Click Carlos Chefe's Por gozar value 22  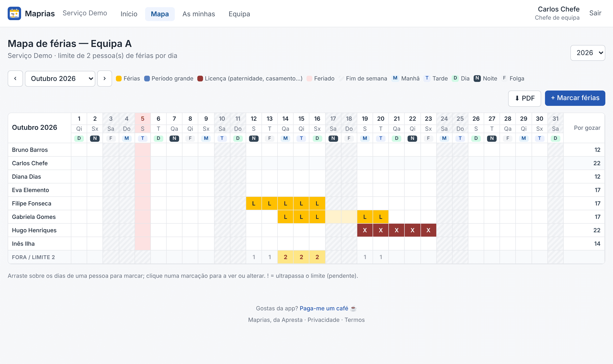tap(597, 163)
